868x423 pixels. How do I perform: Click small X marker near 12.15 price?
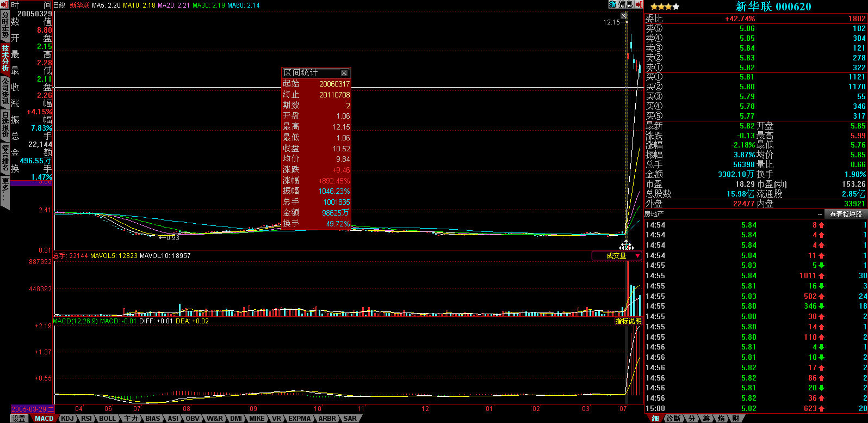(x=624, y=16)
